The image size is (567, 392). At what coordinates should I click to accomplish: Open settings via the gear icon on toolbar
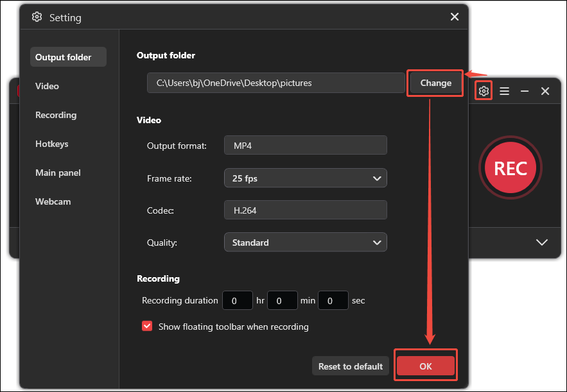(x=484, y=91)
